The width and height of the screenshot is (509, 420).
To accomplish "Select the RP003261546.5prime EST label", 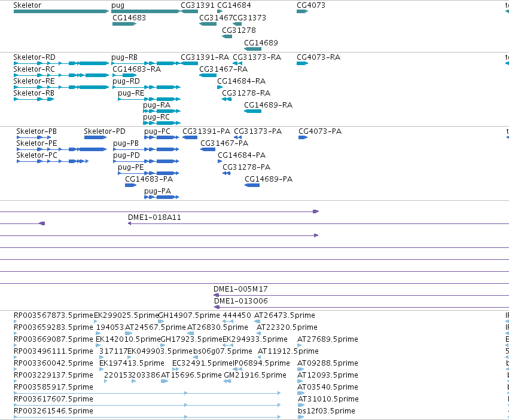I will [53, 411].
